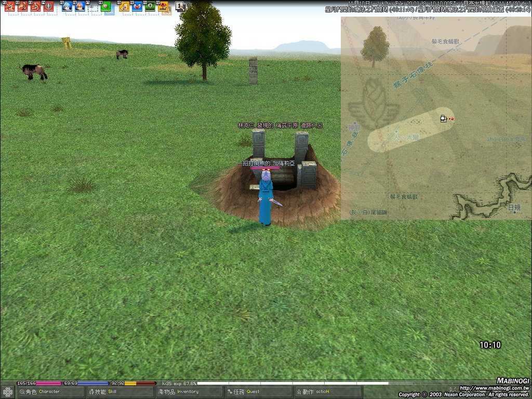
Task: Switch hotkey set with the number 1 icon
Action: click(x=180, y=7)
